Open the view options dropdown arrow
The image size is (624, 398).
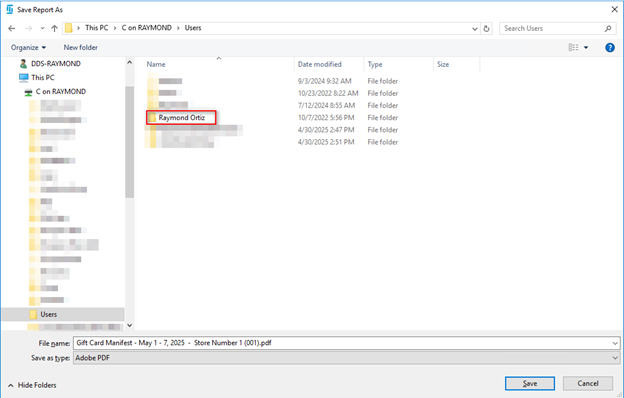(586, 47)
